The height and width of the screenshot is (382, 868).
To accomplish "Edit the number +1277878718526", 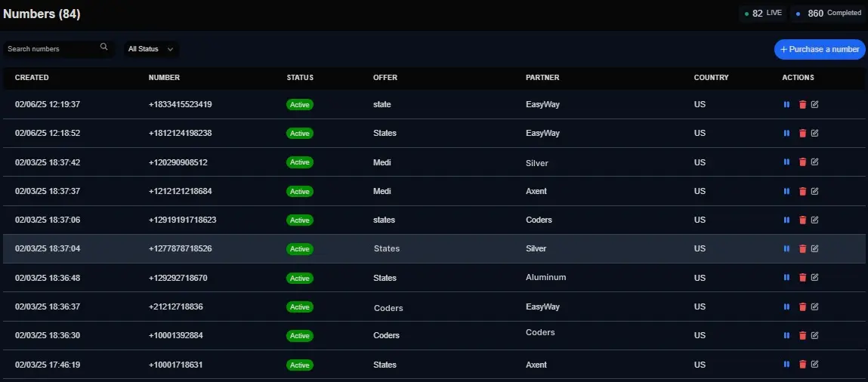I will pos(814,249).
